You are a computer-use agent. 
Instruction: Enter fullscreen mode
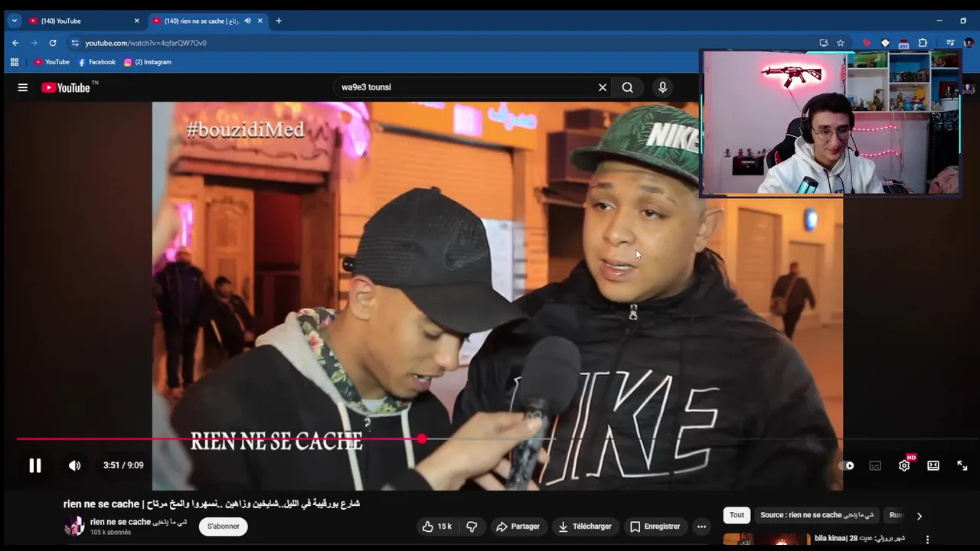[x=962, y=465]
